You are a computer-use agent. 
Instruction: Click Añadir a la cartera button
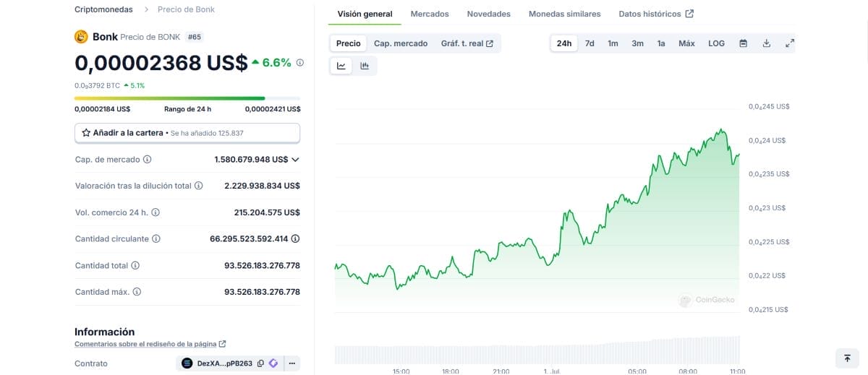(x=187, y=133)
